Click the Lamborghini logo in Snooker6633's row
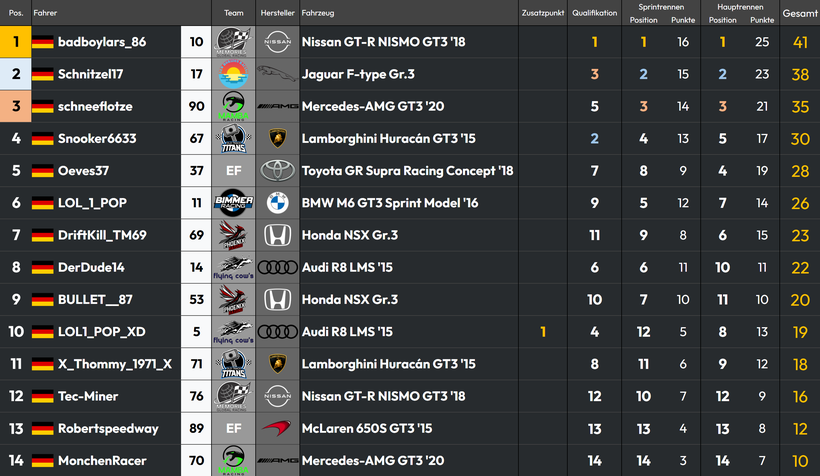The image size is (820, 476). (x=278, y=139)
